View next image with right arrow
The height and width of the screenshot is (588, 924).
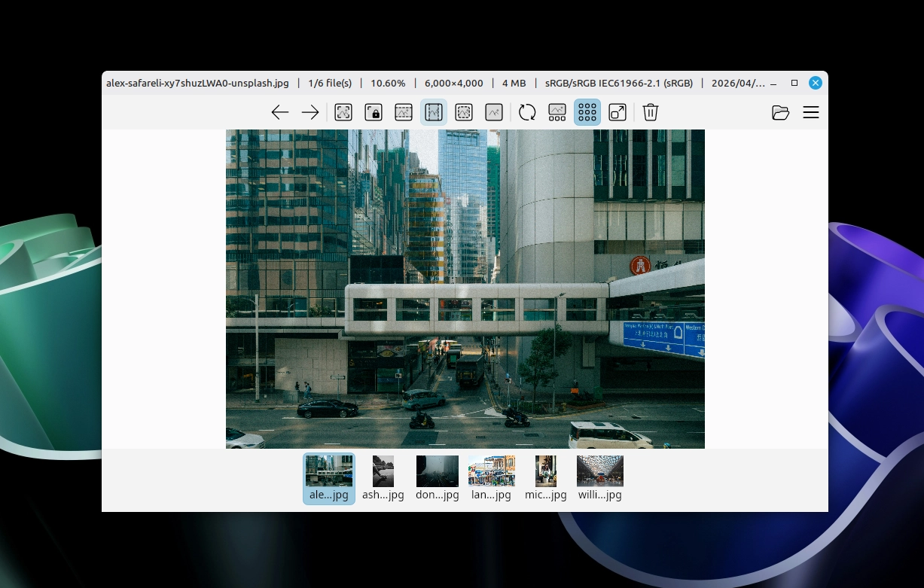pos(310,113)
